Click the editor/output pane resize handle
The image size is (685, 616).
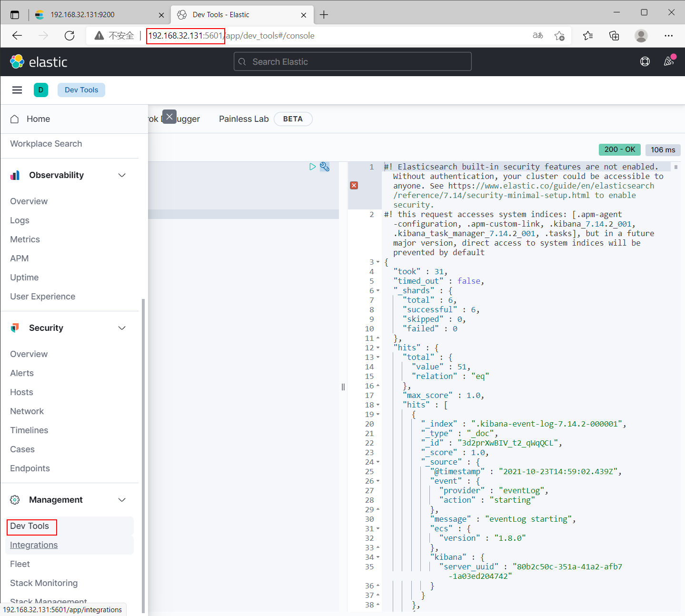(x=343, y=387)
